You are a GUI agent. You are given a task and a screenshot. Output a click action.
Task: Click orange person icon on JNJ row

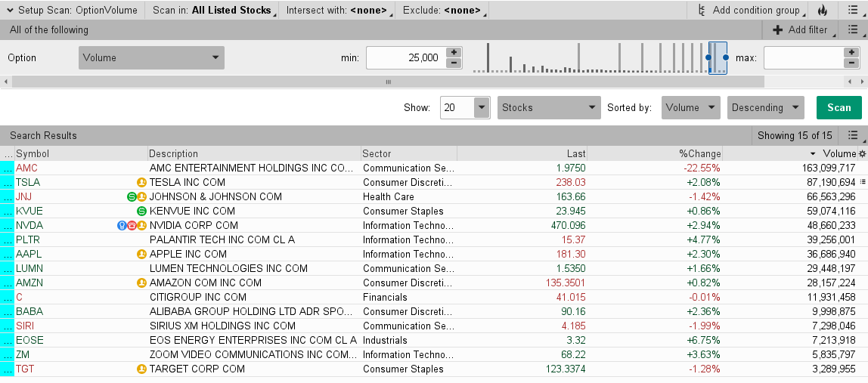141,196
